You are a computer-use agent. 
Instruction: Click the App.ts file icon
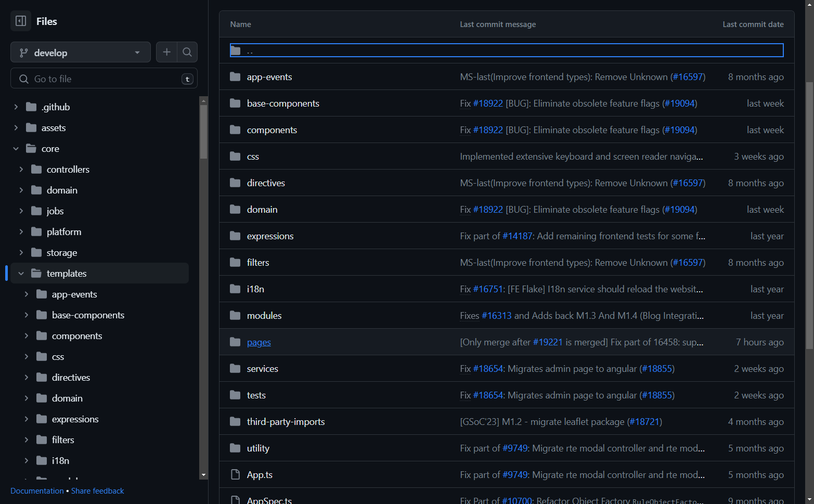235,474
